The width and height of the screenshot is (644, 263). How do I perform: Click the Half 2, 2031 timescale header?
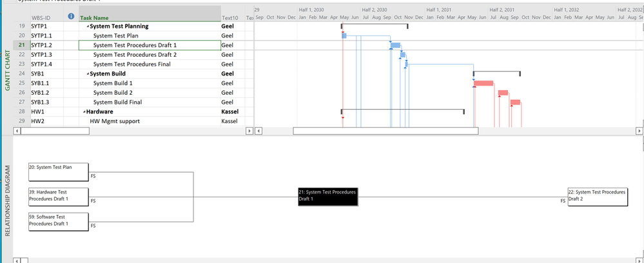[502, 10]
